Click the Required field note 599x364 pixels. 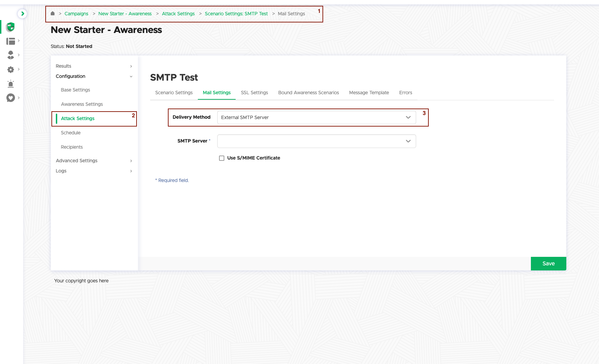pyautogui.click(x=172, y=180)
